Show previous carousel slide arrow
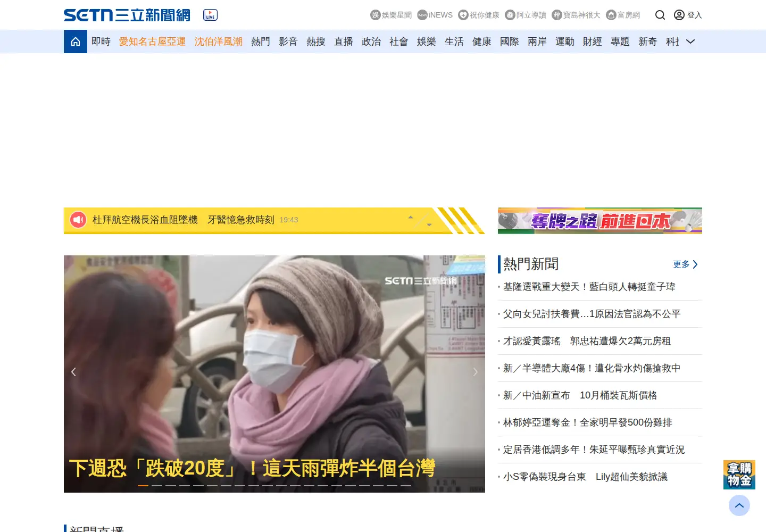The height and width of the screenshot is (532, 766). [73, 372]
